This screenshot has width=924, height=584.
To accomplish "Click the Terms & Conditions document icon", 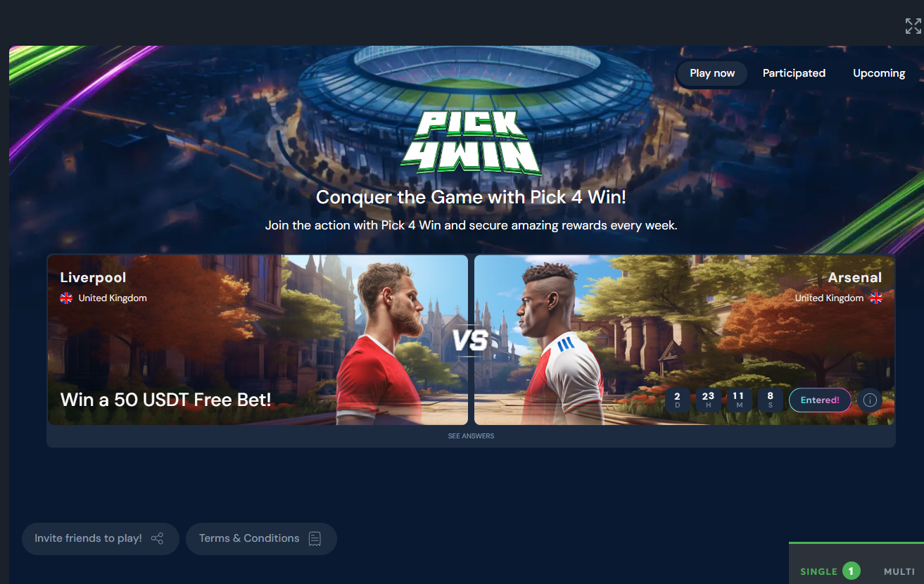I will [315, 539].
